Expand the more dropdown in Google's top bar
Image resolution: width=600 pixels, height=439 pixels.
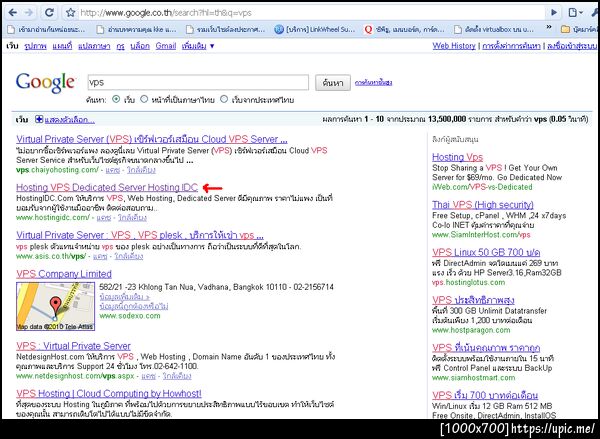[198, 46]
